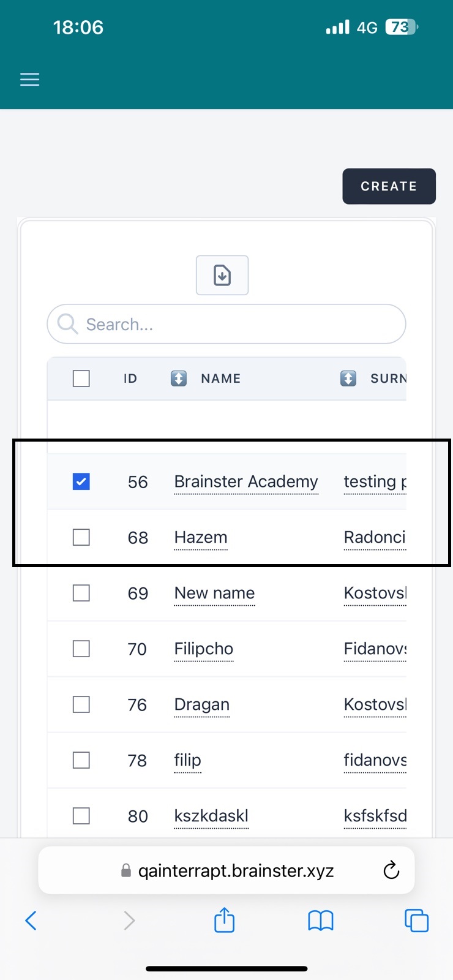Viewport: 453px width, 980px height.
Task: Tap the qainterrapt.brainster.xyz address bar
Action: click(236, 870)
